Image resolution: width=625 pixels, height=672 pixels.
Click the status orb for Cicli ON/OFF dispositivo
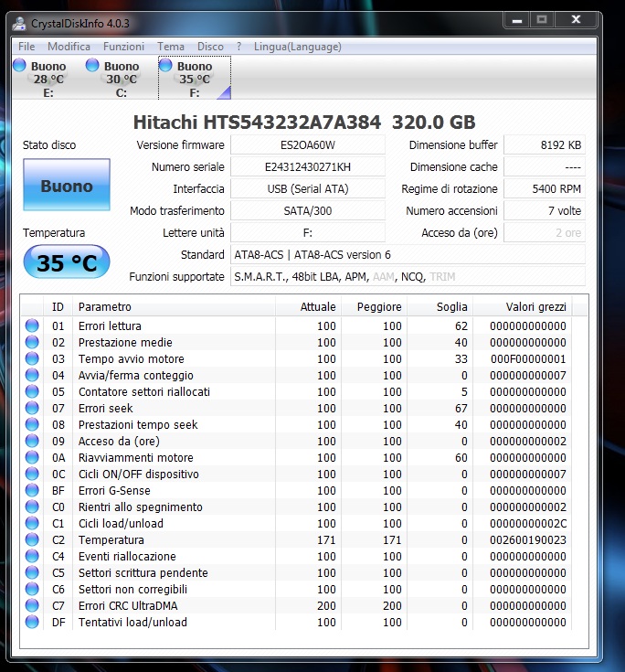[x=32, y=474]
